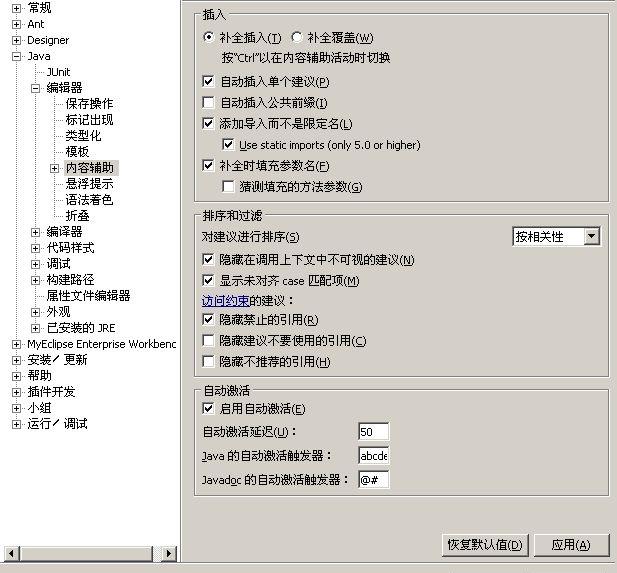The image size is (617, 573).
Task: Click the 自动激活延迟 input field
Action: tap(373, 432)
